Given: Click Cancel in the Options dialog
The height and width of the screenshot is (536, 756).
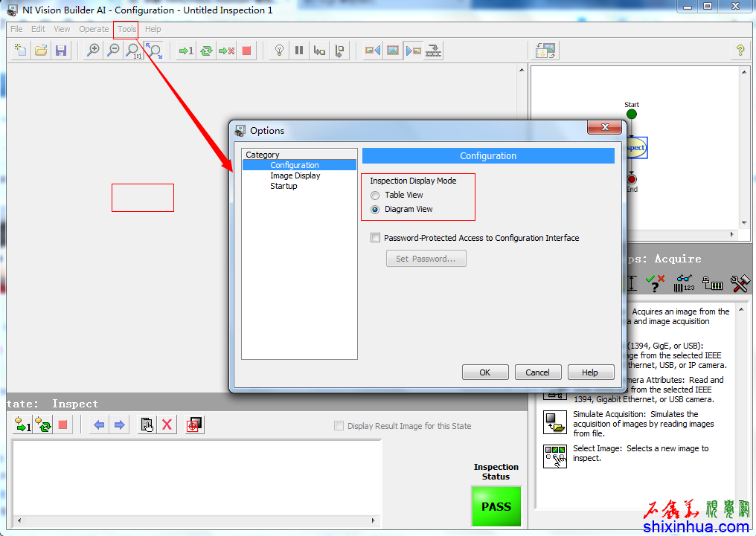Looking at the screenshot, I should tap(537, 372).
